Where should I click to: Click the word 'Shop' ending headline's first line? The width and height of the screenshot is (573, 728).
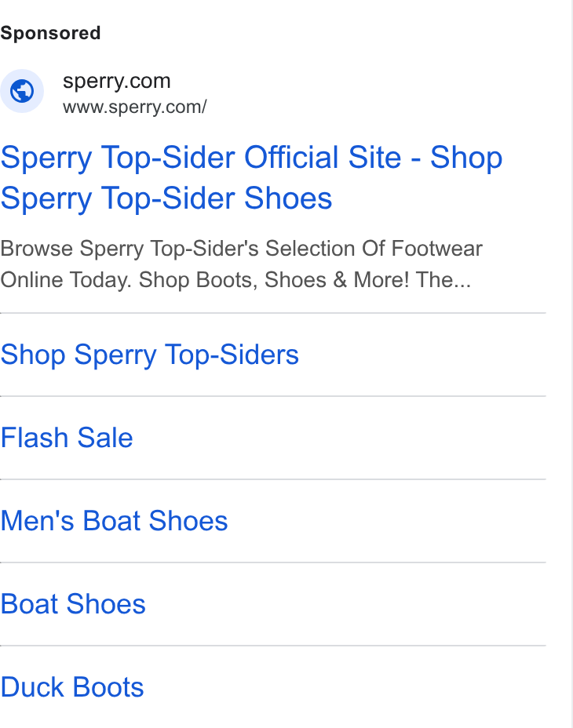coord(466,158)
